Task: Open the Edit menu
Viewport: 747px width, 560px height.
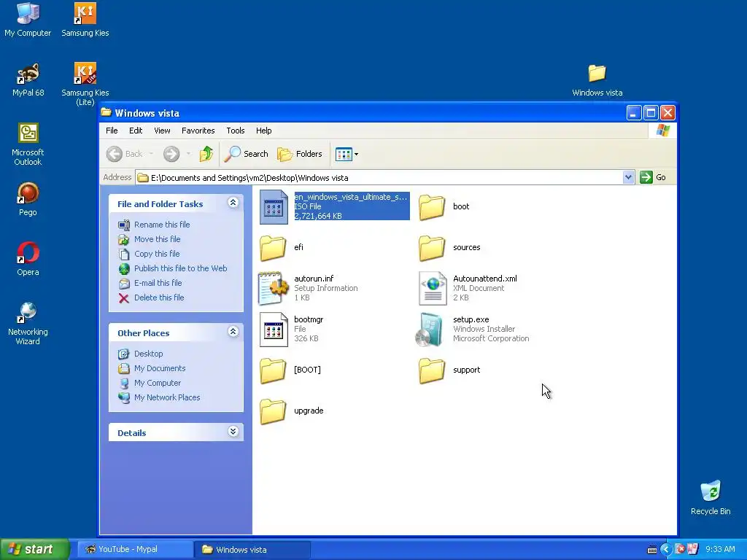Action: [x=136, y=131]
